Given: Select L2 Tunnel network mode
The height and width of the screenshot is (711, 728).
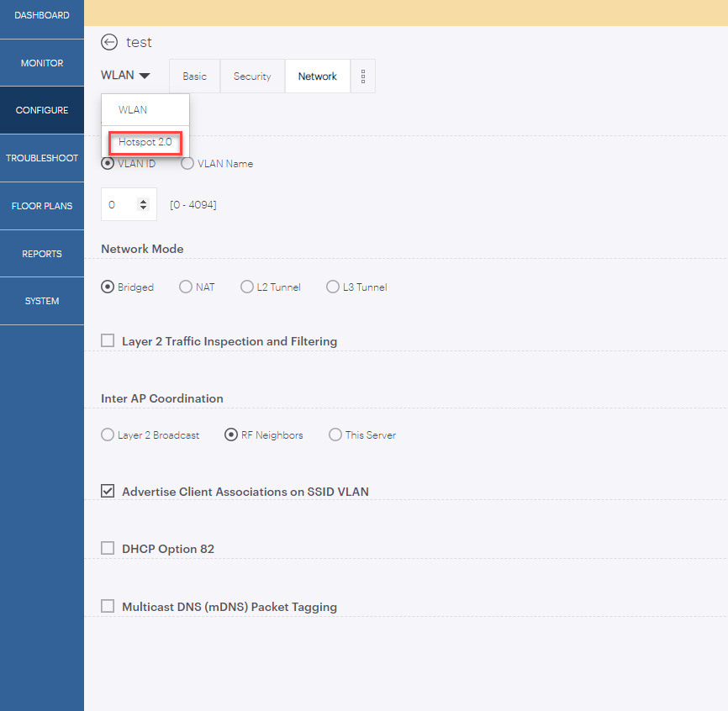Looking at the screenshot, I should click(x=247, y=287).
